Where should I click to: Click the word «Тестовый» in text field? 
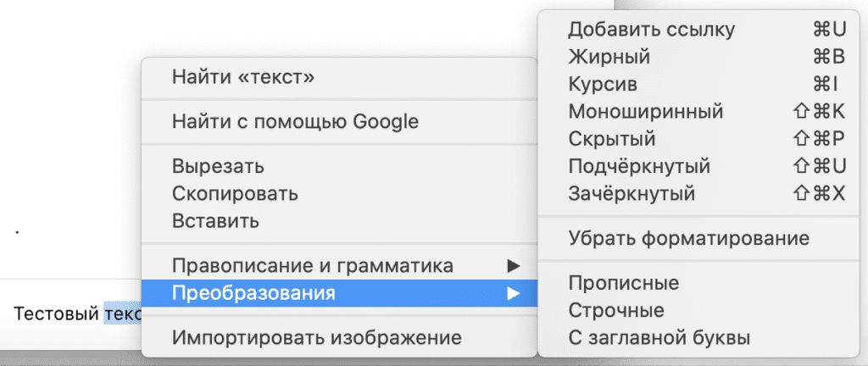pyautogui.click(x=56, y=313)
